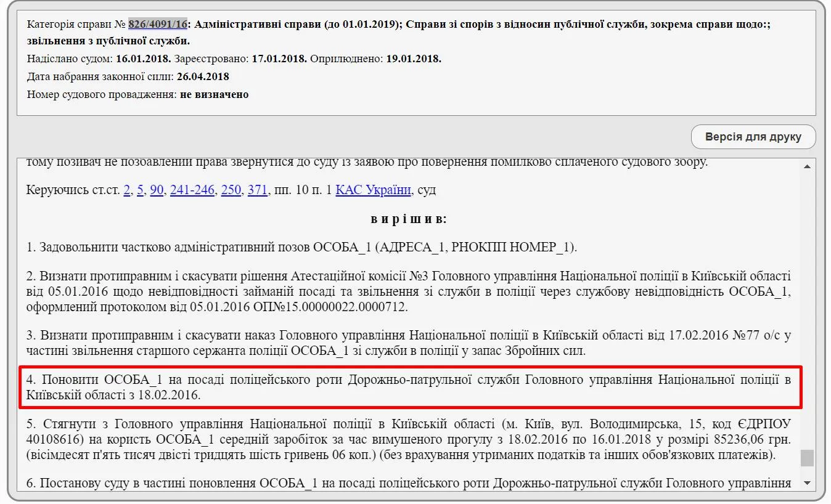
Task: Click the text 'не визначено'
Action: click(x=214, y=94)
